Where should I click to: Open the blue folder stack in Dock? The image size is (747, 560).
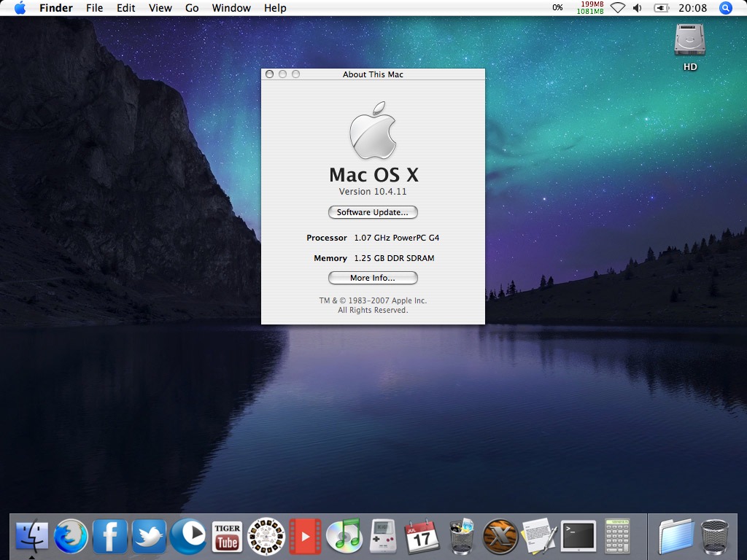tap(676, 537)
